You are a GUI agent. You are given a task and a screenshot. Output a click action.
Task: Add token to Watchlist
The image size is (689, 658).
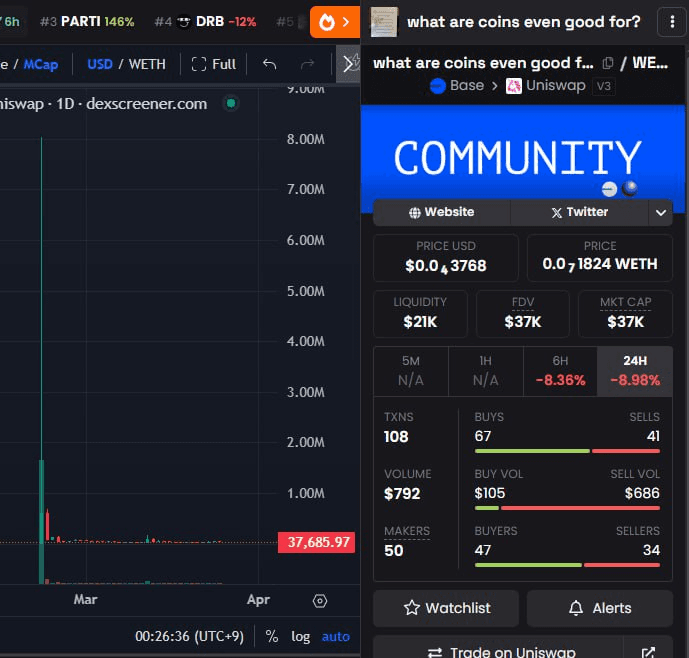point(446,608)
